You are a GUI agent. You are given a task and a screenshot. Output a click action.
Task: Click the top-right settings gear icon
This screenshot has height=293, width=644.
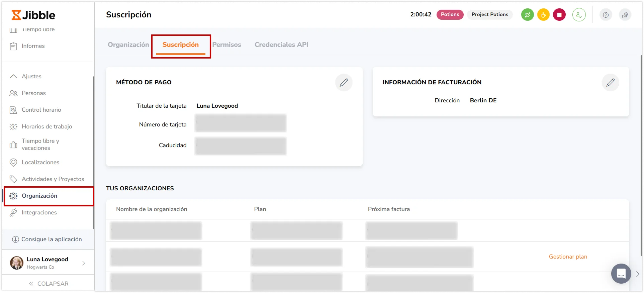tap(625, 15)
